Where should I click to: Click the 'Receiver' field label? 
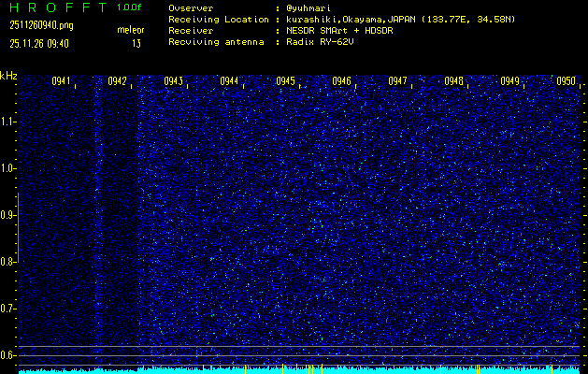(191, 31)
